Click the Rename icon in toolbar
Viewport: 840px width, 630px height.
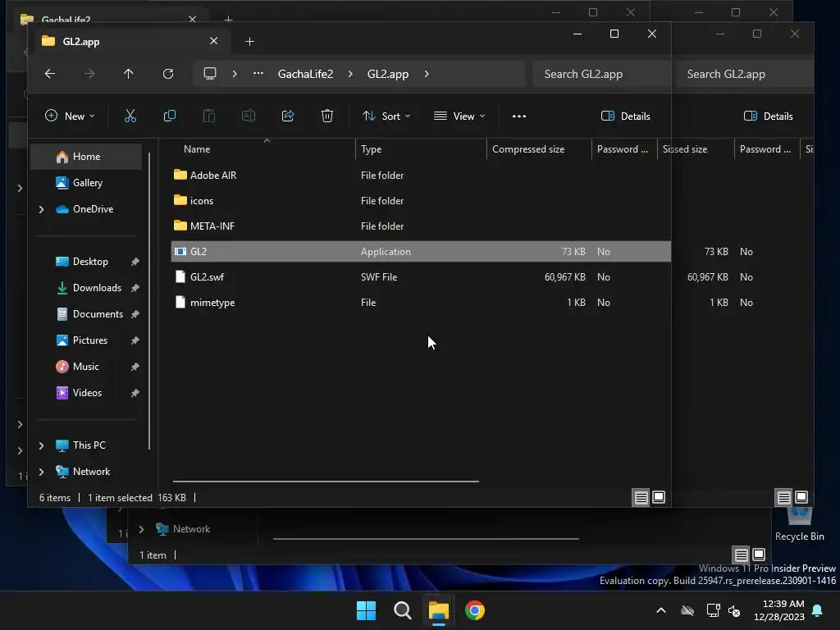click(249, 116)
